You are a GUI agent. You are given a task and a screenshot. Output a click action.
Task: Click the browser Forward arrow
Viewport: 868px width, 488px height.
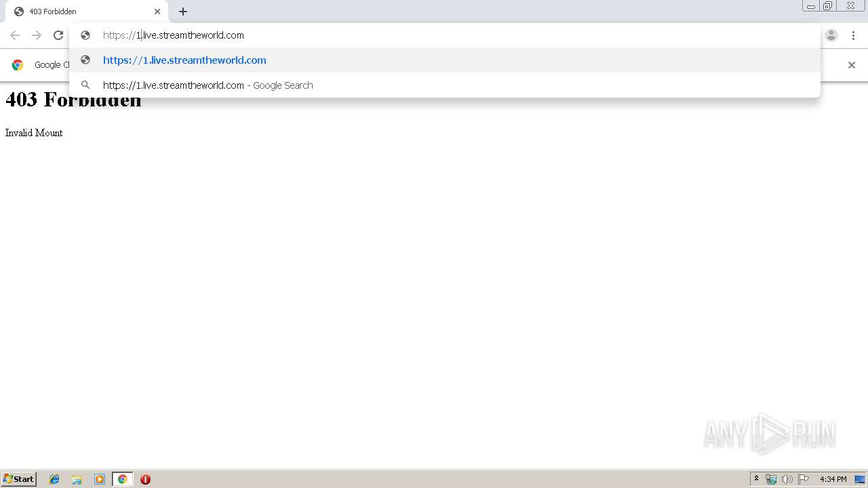(37, 35)
